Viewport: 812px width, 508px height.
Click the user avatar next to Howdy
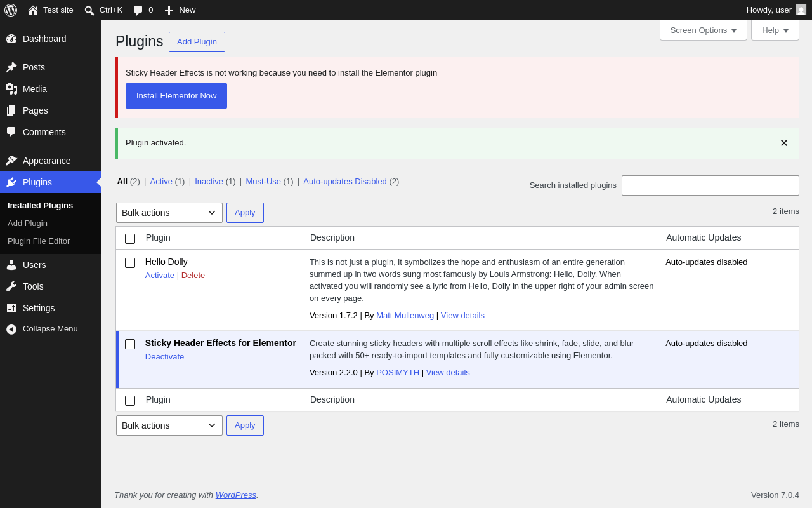(801, 10)
